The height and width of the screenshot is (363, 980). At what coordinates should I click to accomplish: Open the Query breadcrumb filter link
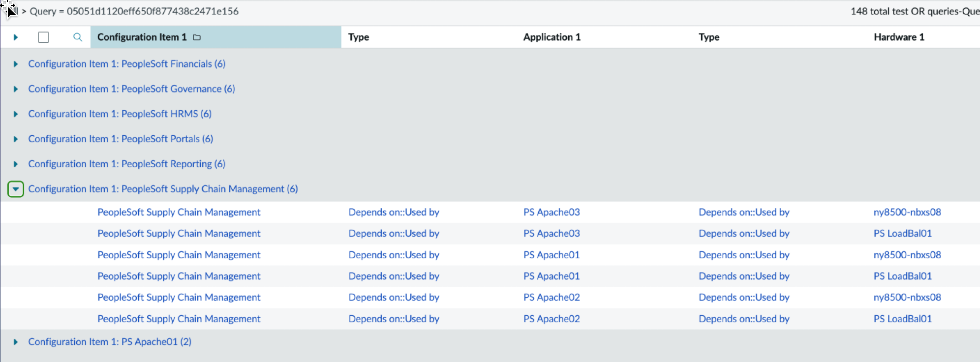pyautogui.click(x=134, y=11)
